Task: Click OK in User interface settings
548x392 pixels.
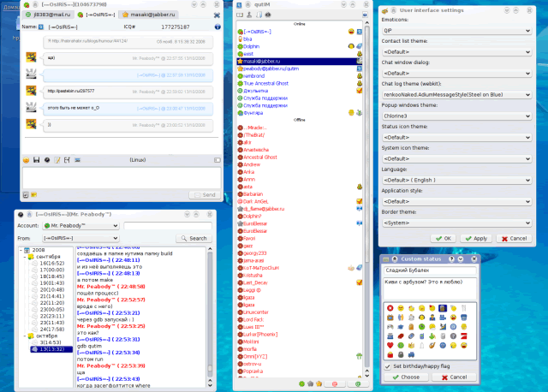Action: pos(444,239)
